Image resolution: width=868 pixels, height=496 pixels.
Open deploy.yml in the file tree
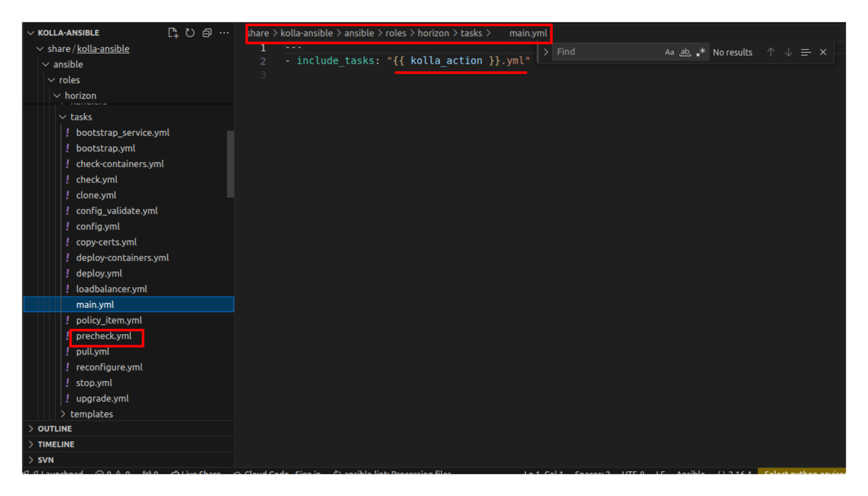click(99, 273)
